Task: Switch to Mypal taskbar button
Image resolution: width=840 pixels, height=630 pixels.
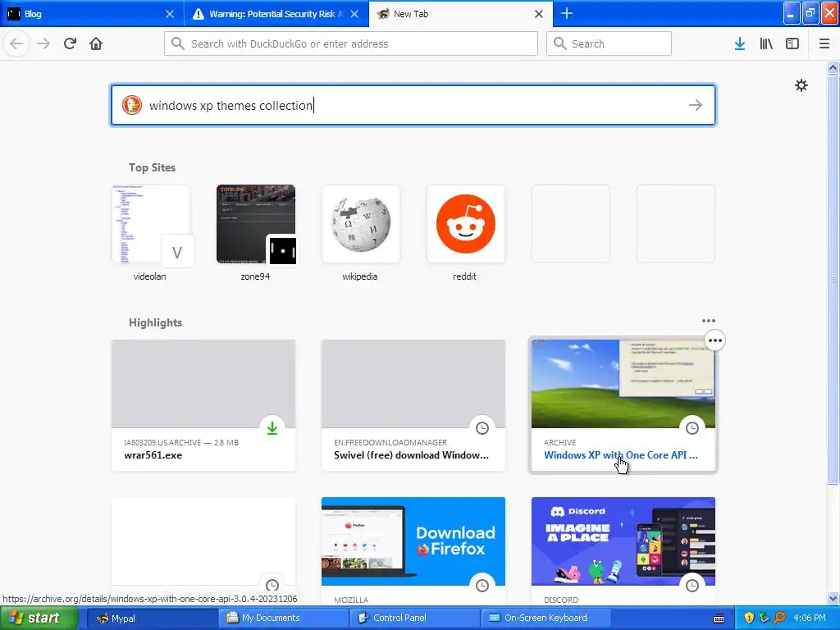Action: [152, 618]
